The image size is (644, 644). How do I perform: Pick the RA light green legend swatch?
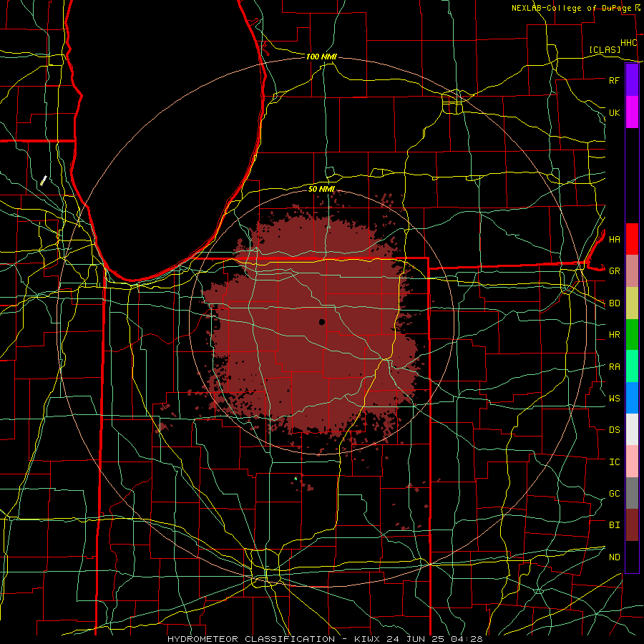pyautogui.click(x=632, y=366)
